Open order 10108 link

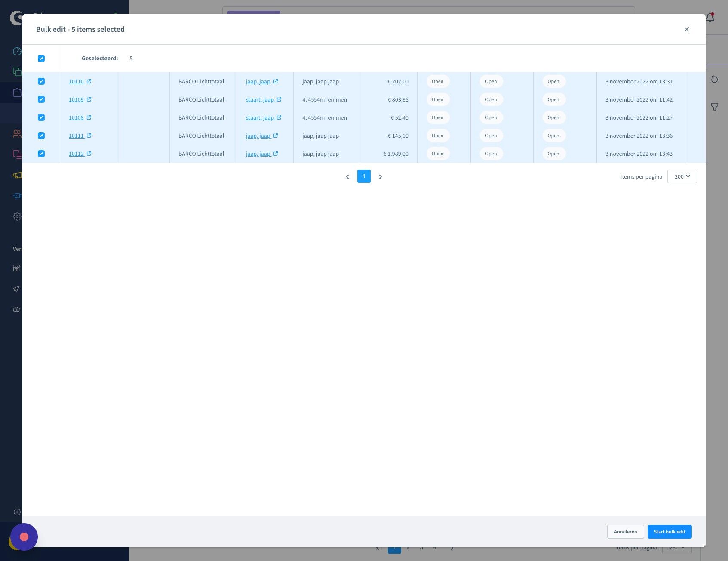click(x=76, y=117)
